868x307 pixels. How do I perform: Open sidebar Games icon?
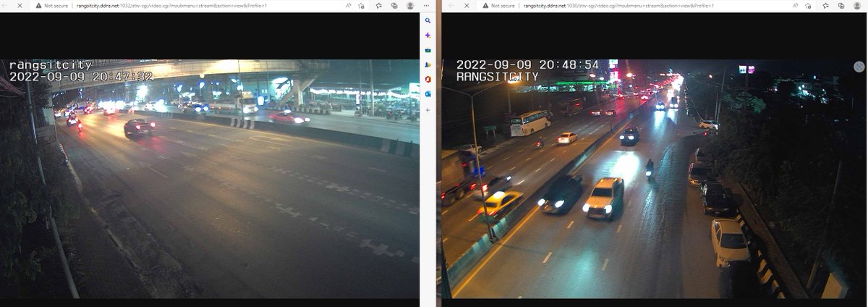(428, 64)
